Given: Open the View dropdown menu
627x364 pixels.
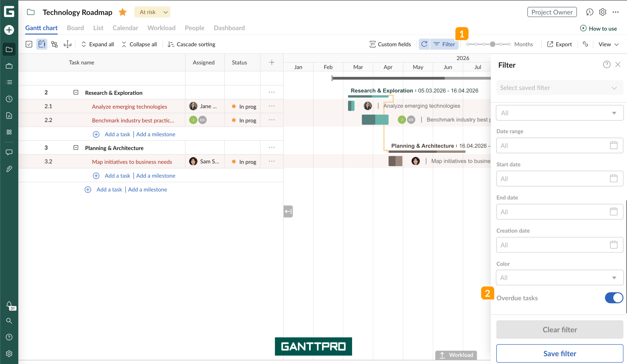Looking at the screenshot, I should [608, 44].
